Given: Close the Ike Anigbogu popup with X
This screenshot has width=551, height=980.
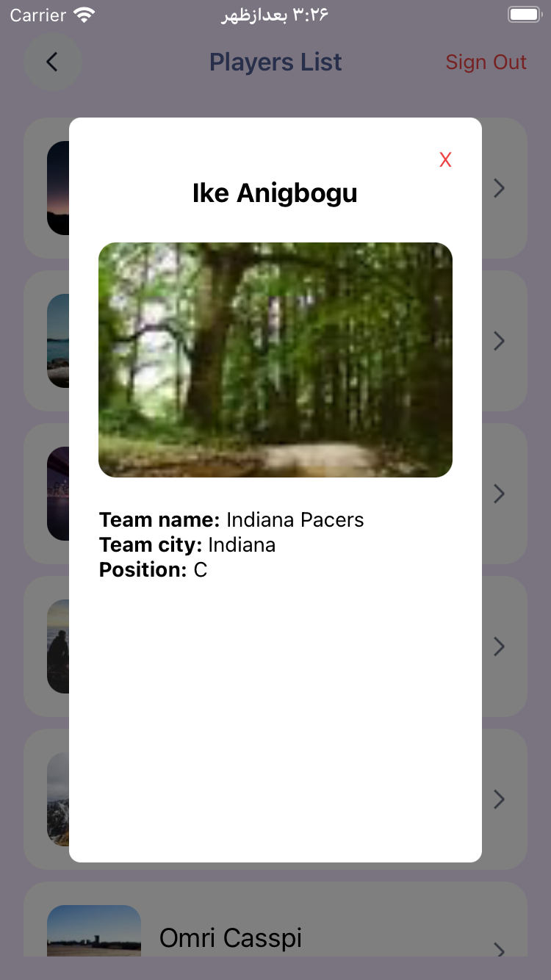Looking at the screenshot, I should (445, 160).
